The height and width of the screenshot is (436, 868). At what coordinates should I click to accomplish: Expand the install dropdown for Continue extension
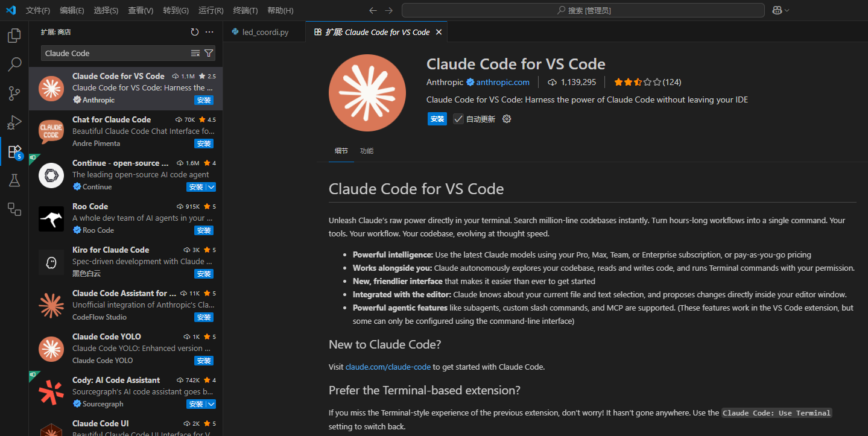tap(211, 187)
